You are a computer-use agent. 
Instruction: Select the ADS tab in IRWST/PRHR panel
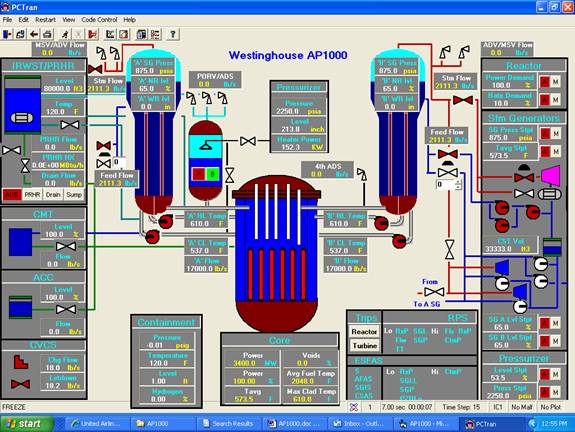12,195
